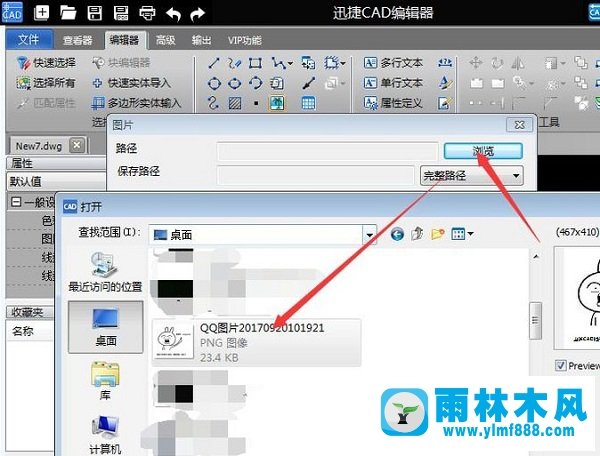Click the 属性 properties panel header
This screenshot has height=456, width=600.
pos(55,163)
